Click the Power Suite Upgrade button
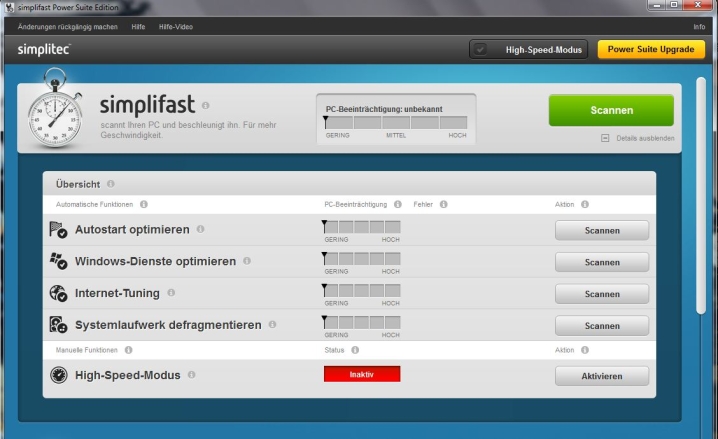Image resolution: width=718 pixels, height=439 pixels. tap(650, 49)
